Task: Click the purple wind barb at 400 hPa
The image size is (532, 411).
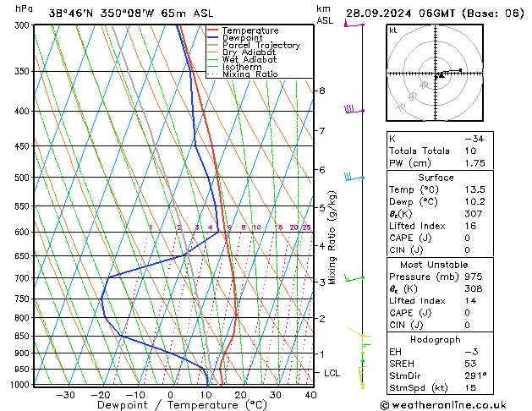Action: (x=354, y=110)
